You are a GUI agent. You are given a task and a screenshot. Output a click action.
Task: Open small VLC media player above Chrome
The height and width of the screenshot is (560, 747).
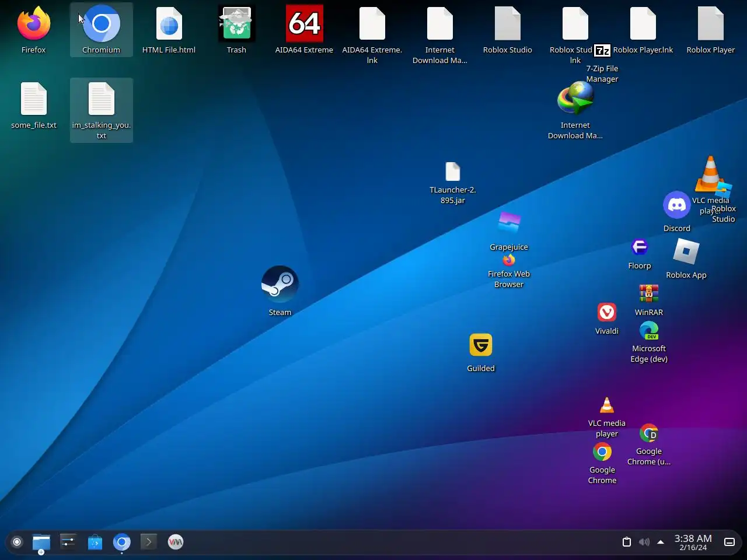pyautogui.click(x=607, y=405)
